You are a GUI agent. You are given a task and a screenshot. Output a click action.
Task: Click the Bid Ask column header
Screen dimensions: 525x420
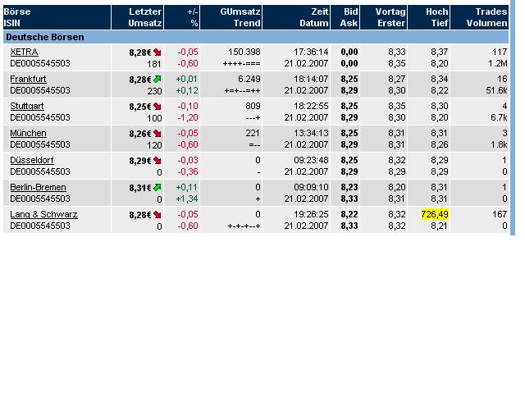(x=349, y=17)
